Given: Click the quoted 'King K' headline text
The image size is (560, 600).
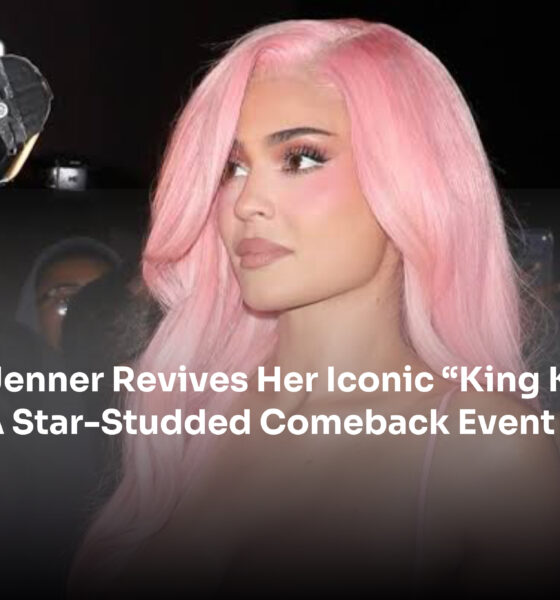Looking at the screenshot, I should pos(502,381).
